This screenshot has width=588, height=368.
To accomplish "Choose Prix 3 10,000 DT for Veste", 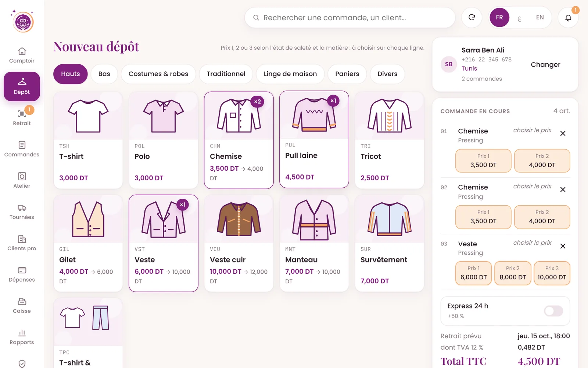I will (x=552, y=273).
